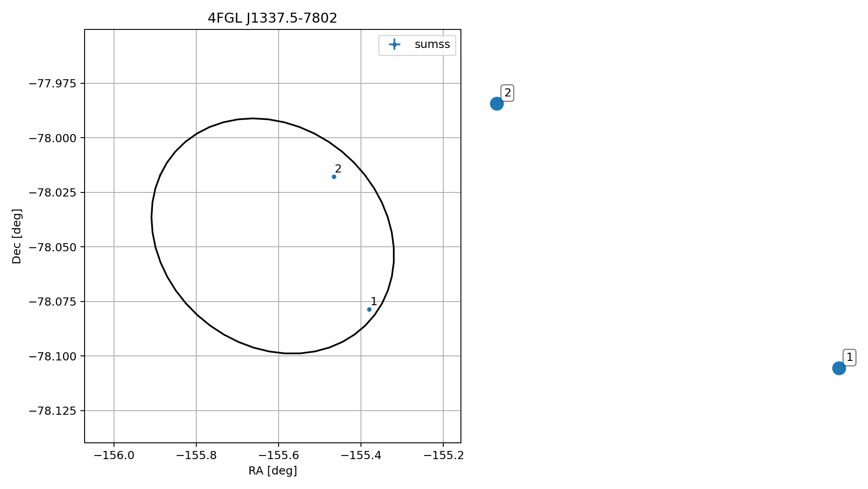Click the sumss legend marker icon
The height and width of the screenshot is (489, 868).
[x=394, y=44]
